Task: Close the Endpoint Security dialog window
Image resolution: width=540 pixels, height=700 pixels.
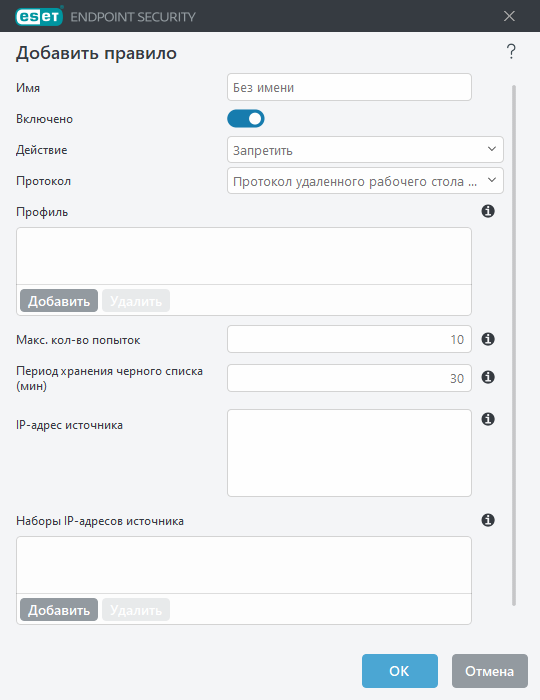Action: pos(509,17)
